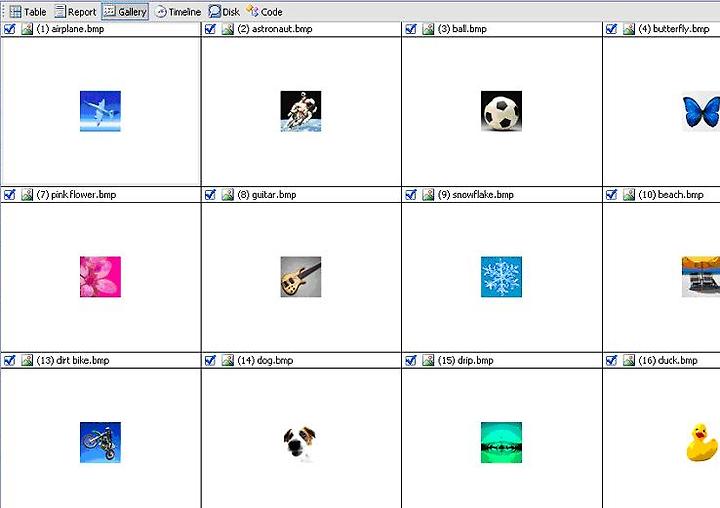Uncheck the drip.bmp checkbox
The height and width of the screenshot is (508, 720).
[x=411, y=361]
